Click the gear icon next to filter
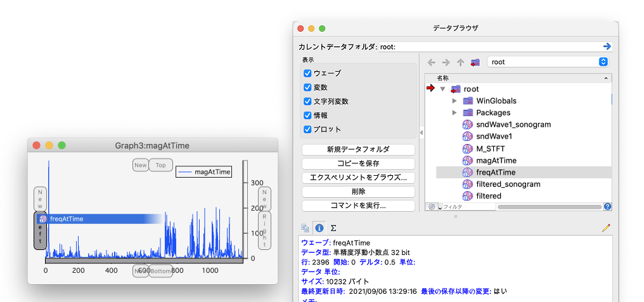The width and height of the screenshot is (644, 302). pos(432,207)
